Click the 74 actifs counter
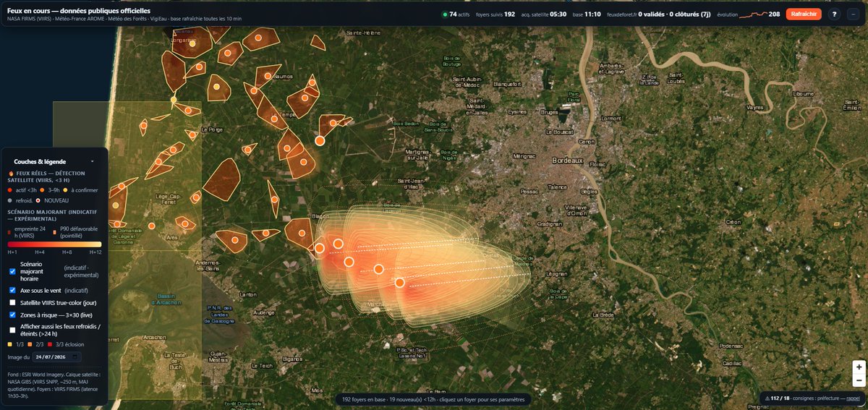Image resolution: width=868 pixels, height=410 pixels. pyautogui.click(x=459, y=14)
